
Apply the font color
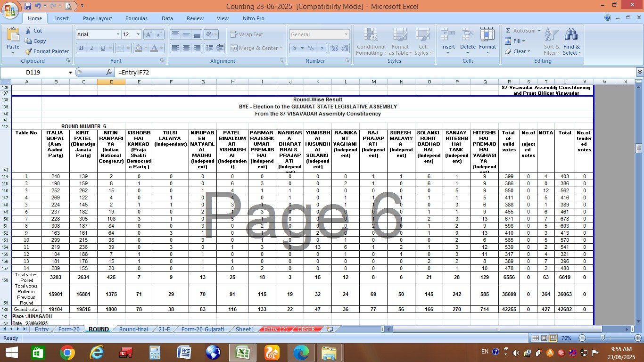point(154,48)
